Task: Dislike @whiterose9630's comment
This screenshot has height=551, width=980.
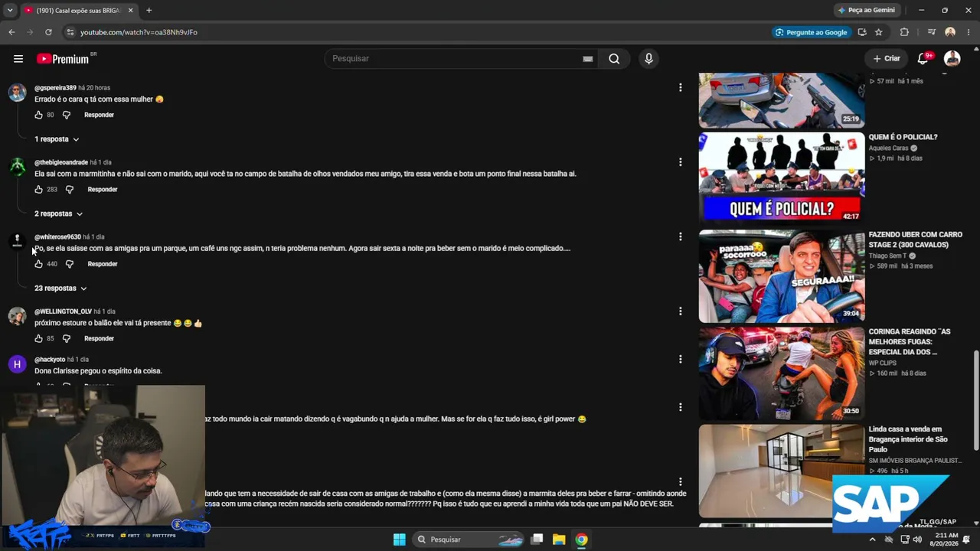Action: point(70,264)
